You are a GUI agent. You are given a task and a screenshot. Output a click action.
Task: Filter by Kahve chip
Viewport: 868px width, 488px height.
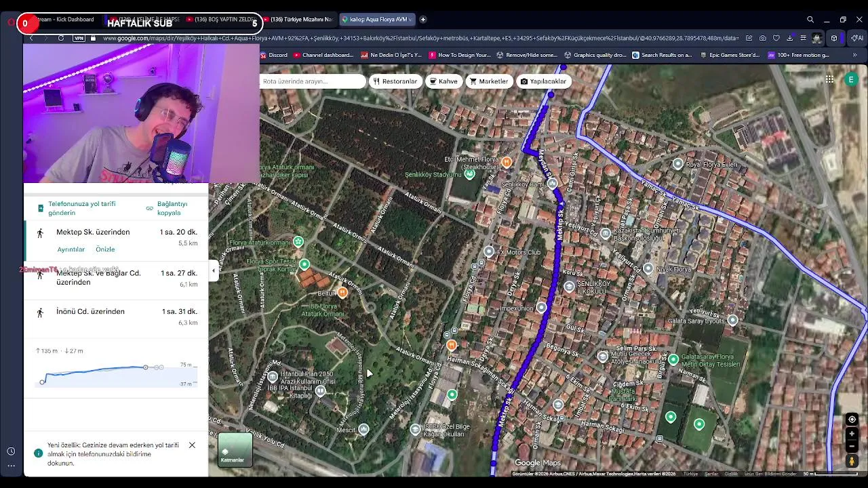443,81
